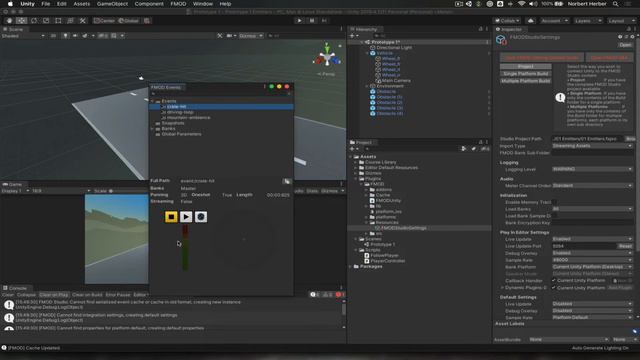Open Bank Platform dropdown

592,267
